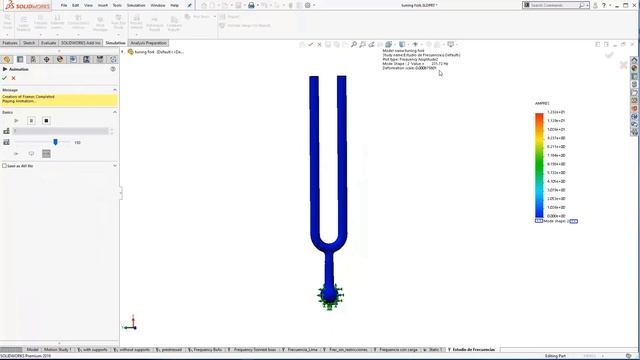Enable Save as AVI file checkbox
The image size is (640, 360).
pos(4,166)
